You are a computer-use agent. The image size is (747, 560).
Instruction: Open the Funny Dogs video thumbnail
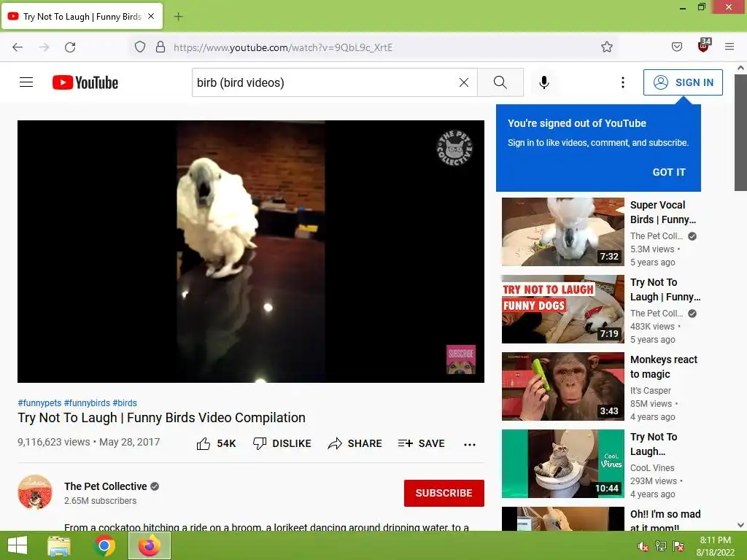[562, 309]
